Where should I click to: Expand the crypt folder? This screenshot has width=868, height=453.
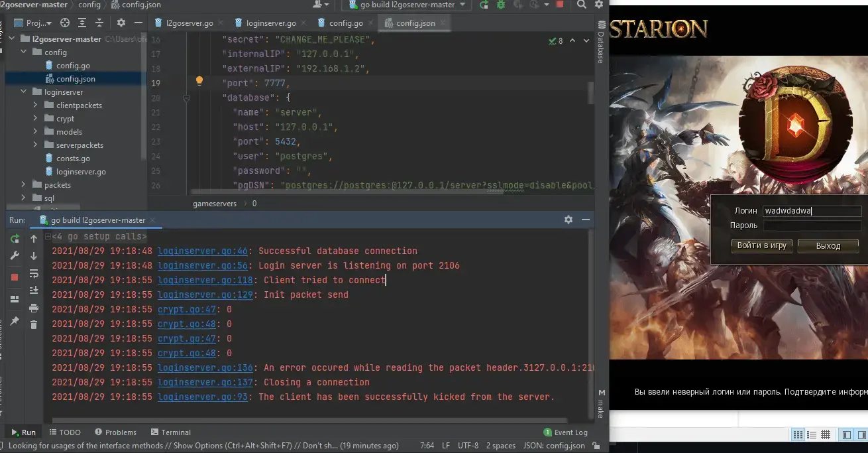coord(36,118)
